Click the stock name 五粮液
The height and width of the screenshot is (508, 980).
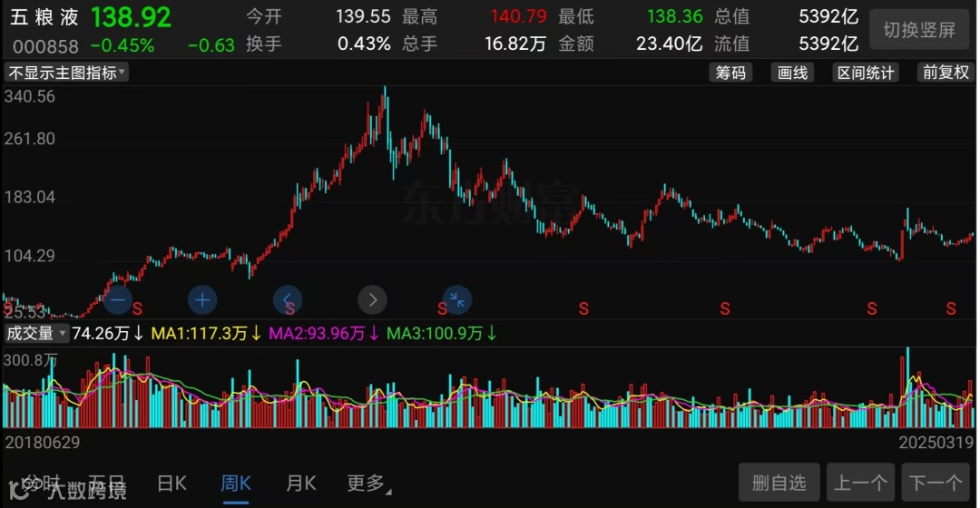(x=44, y=17)
